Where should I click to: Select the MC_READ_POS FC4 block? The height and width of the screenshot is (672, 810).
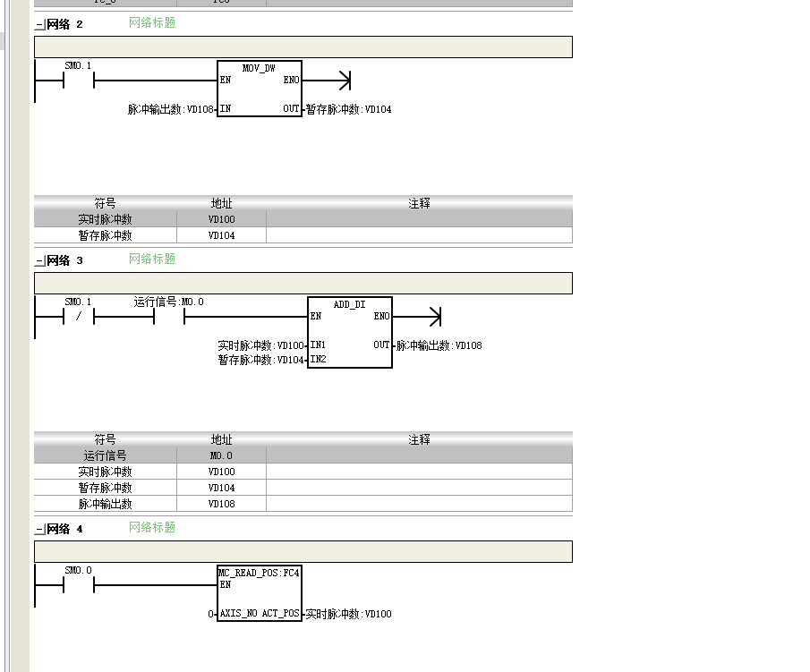coord(259,592)
